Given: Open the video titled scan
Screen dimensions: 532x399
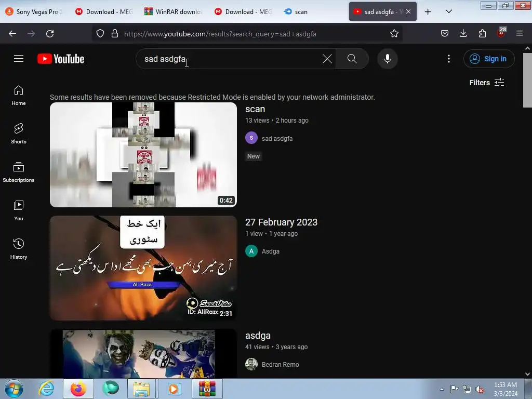Looking at the screenshot, I should pos(255,109).
